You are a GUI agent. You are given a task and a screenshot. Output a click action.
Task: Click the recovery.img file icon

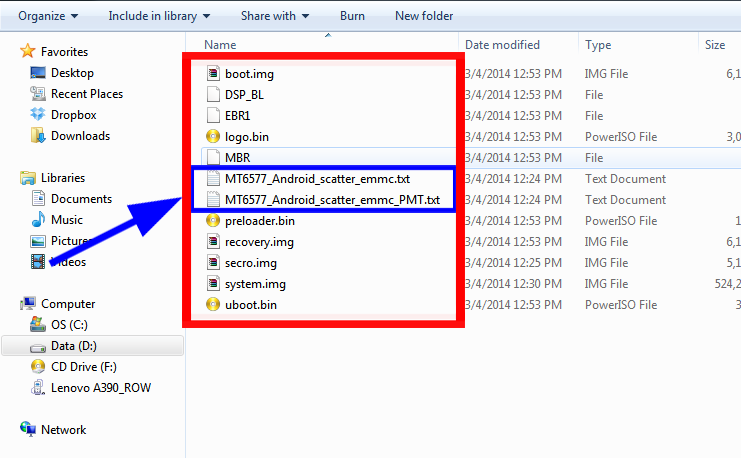click(213, 242)
